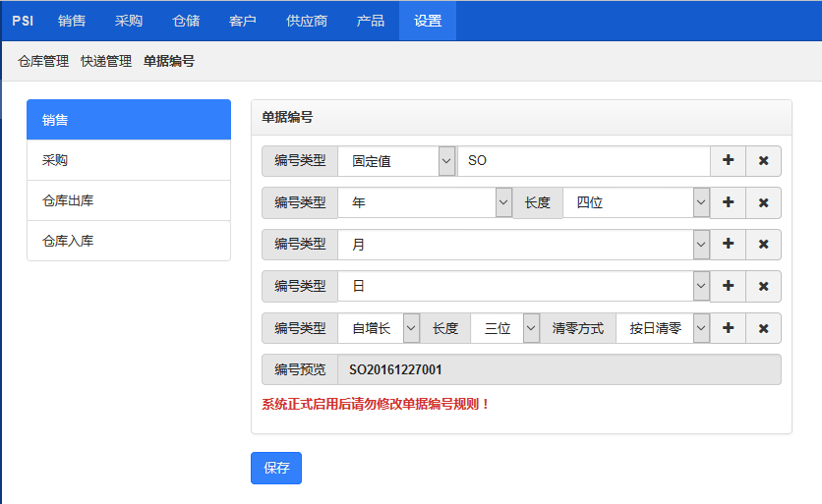Image resolution: width=822 pixels, height=504 pixels.
Task: Click the plus icon in the fixed value row
Action: (728, 161)
